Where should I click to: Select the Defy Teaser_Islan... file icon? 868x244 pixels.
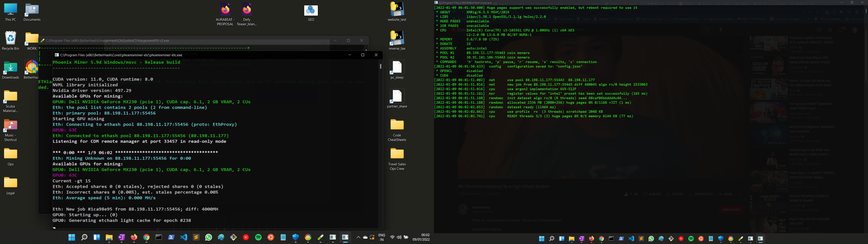(x=247, y=14)
